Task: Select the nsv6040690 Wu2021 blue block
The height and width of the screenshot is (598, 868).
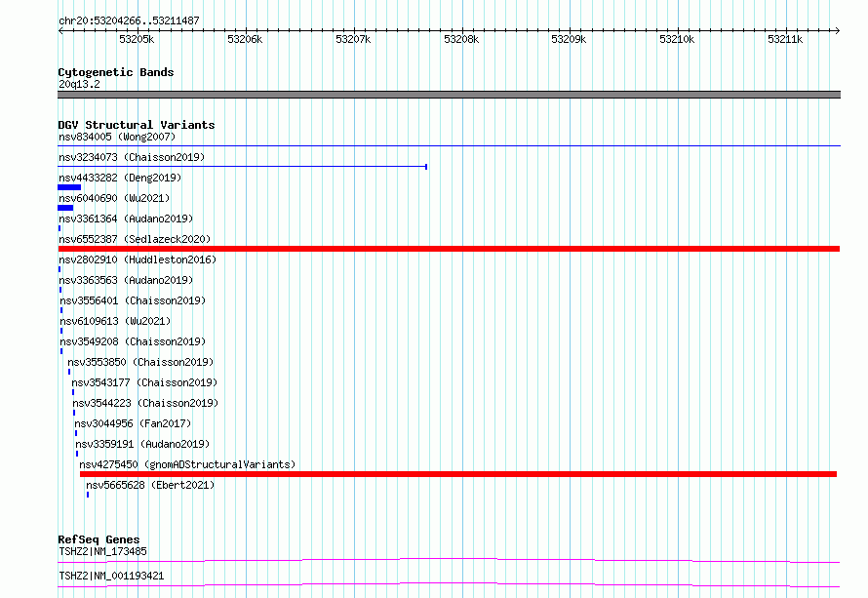Action: click(65, 208)
